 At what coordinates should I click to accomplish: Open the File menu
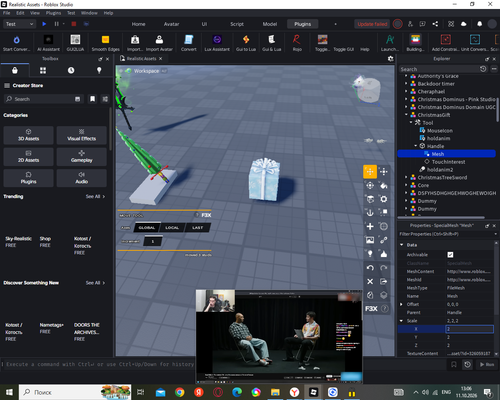point(6,13)
